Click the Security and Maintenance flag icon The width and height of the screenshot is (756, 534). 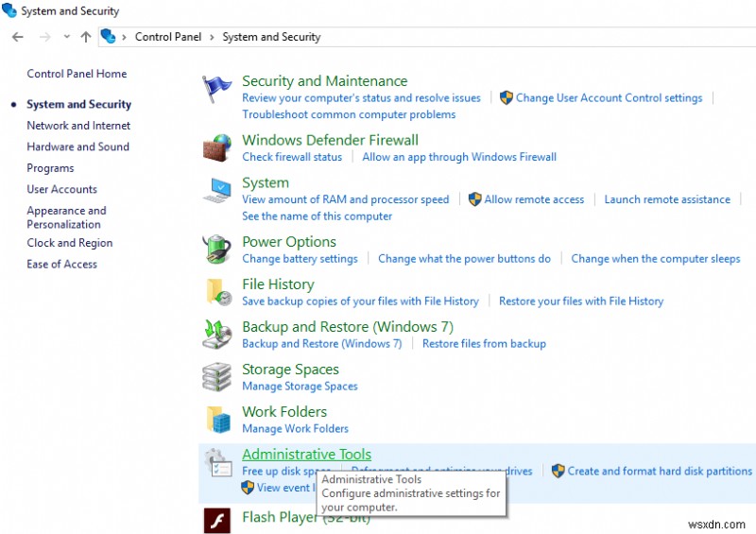point(217,90)
